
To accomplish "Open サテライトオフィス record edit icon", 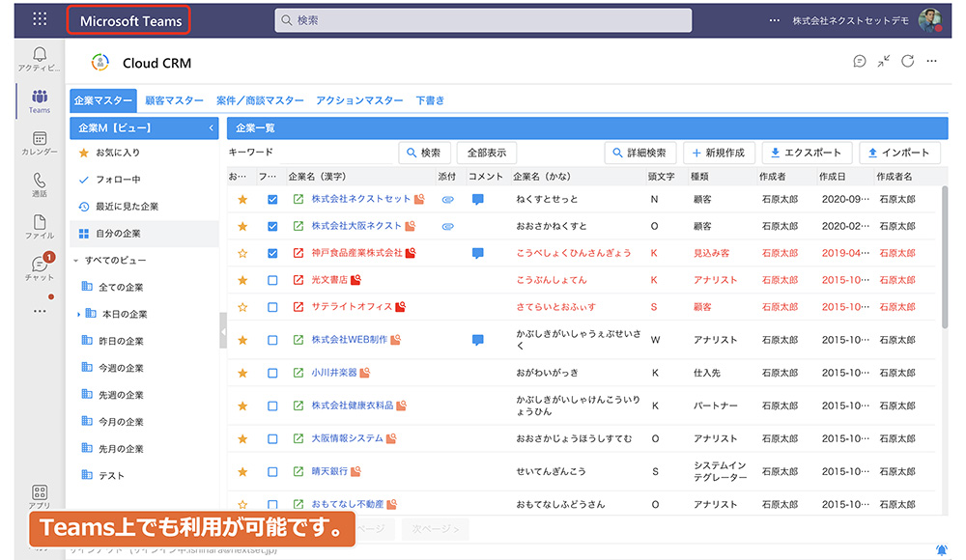I will (298, 307).
